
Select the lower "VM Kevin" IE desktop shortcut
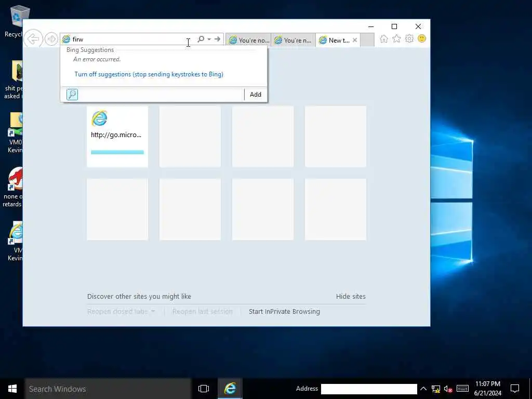tap(15, 241)
